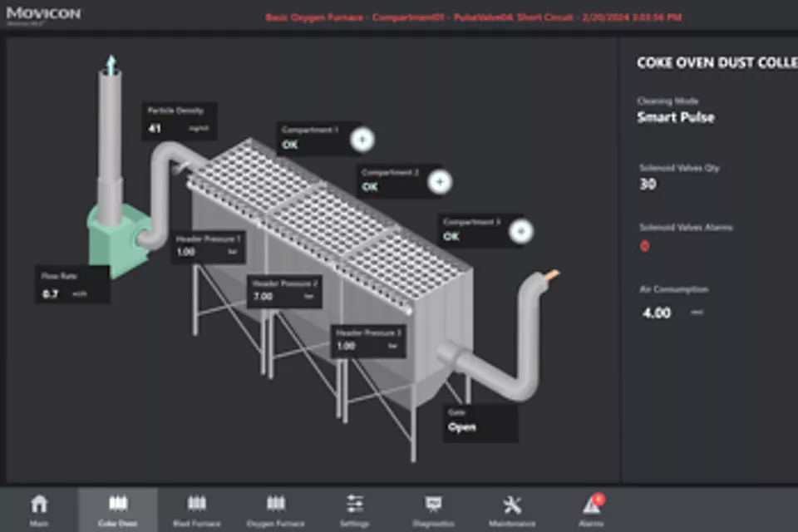
Task: Click the Flow Rate reading box
Action: click(x=71, y=287)
